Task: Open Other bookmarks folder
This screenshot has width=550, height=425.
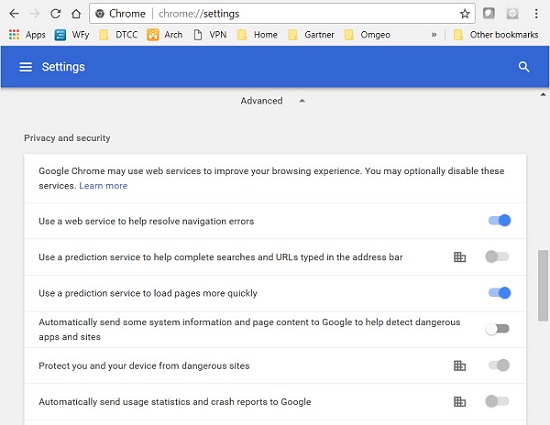Action: click(x=496, y=35)
